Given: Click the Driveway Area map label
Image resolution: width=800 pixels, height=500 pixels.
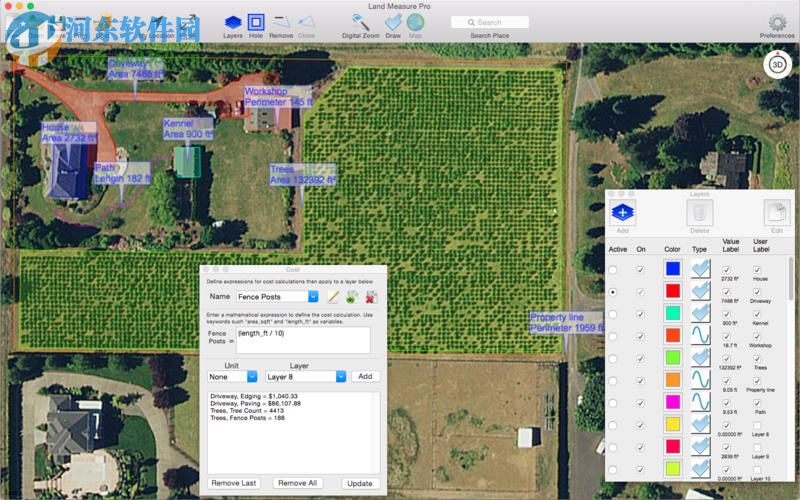Looking at the screenshot, I should click(x=136, y=69).
